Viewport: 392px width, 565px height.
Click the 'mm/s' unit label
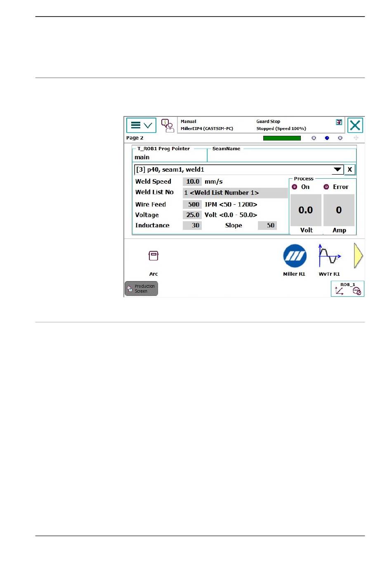[x=214, y=182]
